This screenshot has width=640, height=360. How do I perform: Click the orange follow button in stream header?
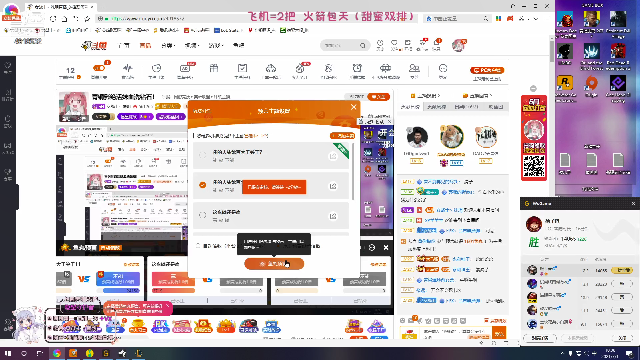coord(378,97)
